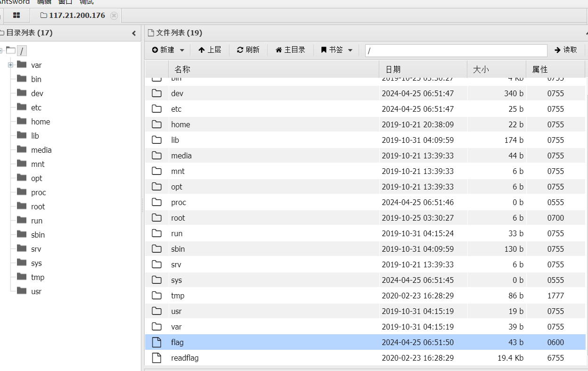588x371 pixels.
Task: Open the 新建 dropdown menu
Action: point(168,50)
